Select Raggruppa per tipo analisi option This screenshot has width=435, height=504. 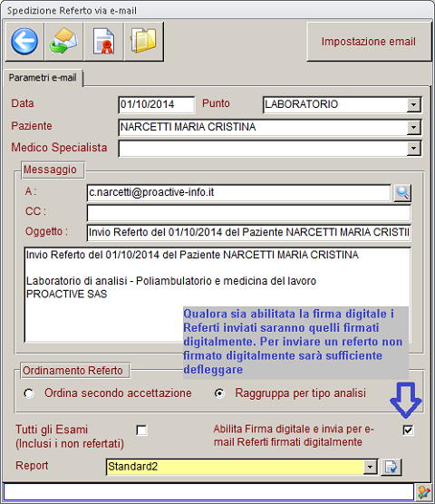point(219,393)
